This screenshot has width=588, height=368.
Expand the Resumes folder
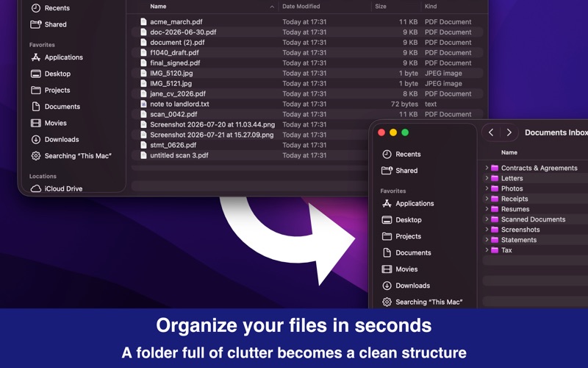tap(487, 209)
